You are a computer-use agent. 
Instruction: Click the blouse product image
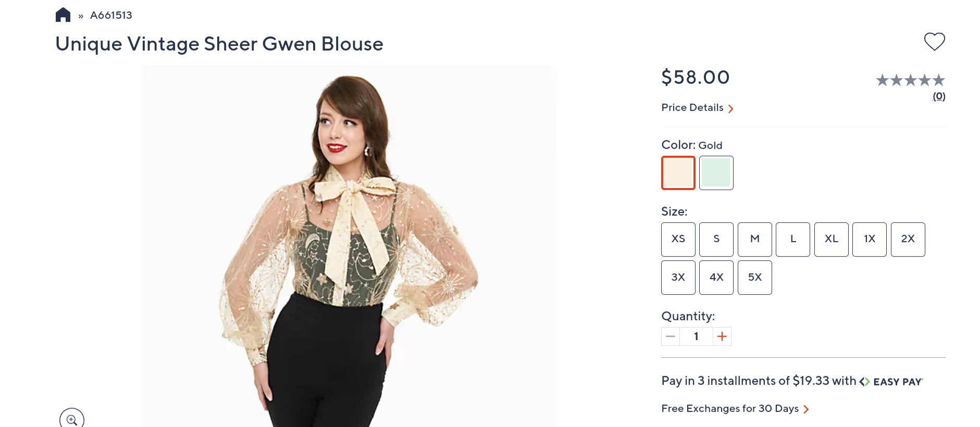point(348,246)
